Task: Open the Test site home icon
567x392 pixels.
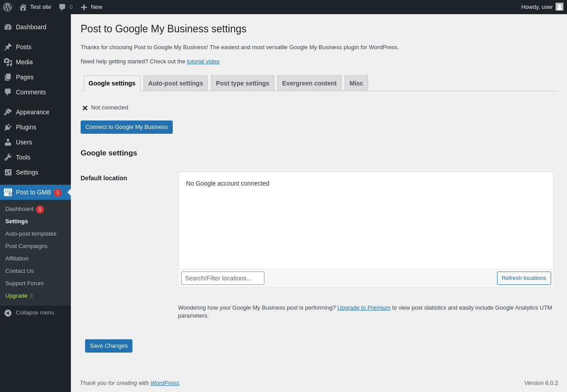Action: (x=23, y=7)
